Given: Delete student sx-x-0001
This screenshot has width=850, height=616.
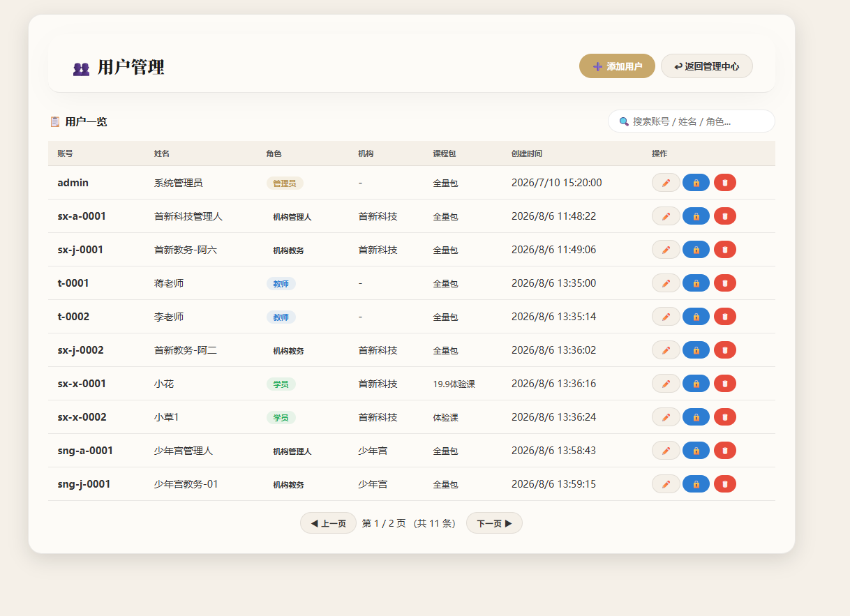Looking at the screenshot, I should click(x=725, y=384).
